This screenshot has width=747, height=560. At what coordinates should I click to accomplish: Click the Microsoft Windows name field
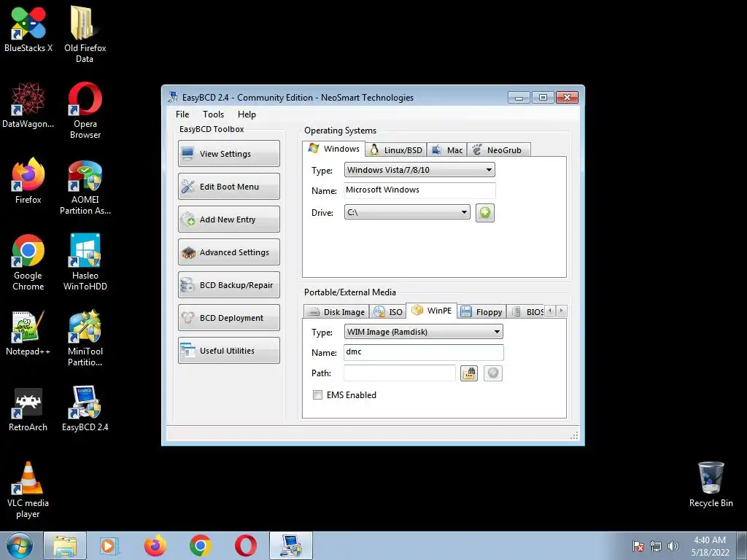pyautogui.click(x=419, y=190)
